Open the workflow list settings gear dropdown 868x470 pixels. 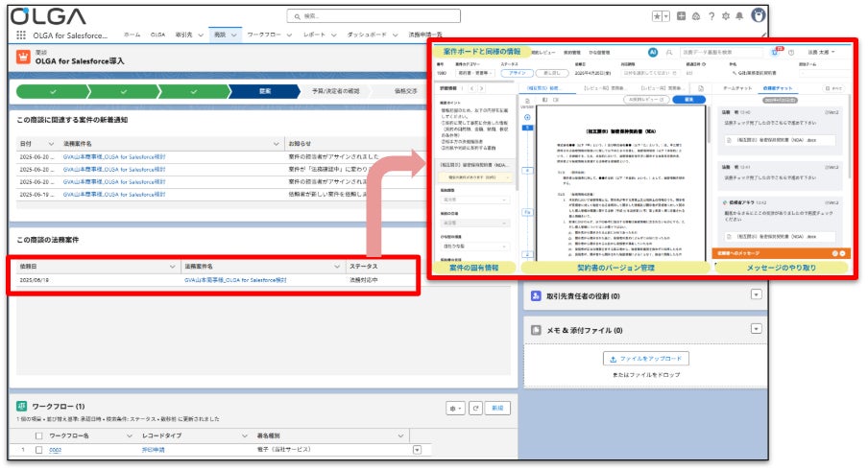(455, 408)
